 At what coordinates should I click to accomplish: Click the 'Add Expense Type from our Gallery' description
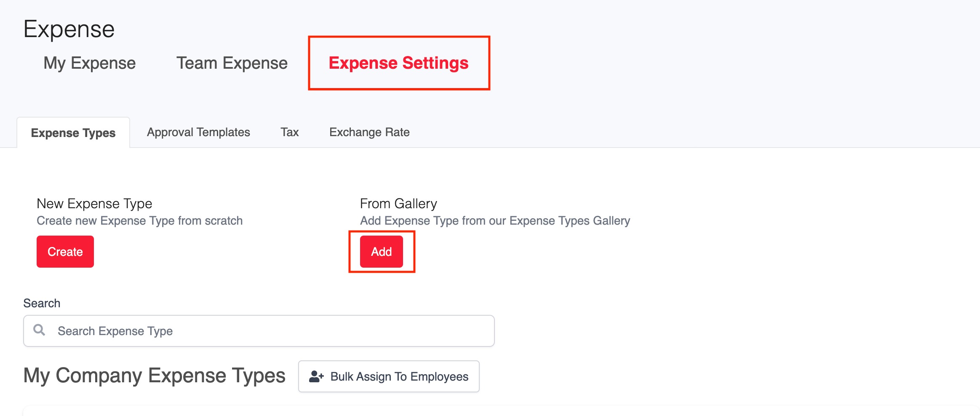pyautogui.click(x=495, y=221)
